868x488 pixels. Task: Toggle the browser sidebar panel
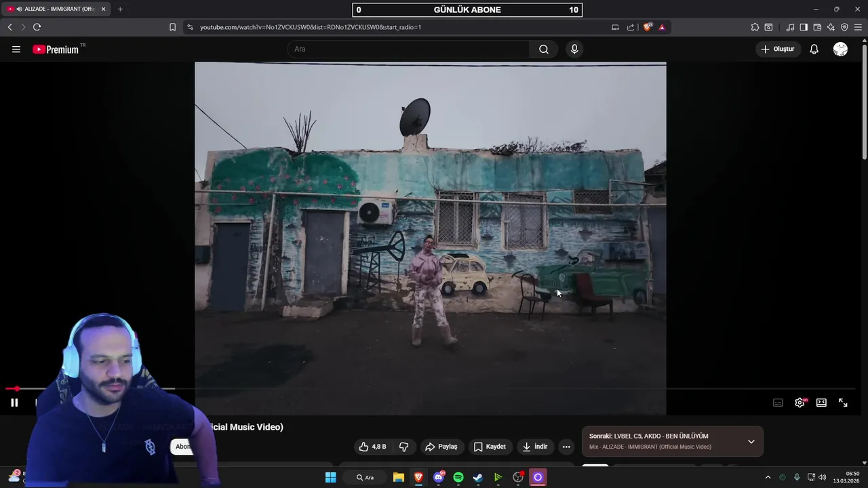pos(804,27)
